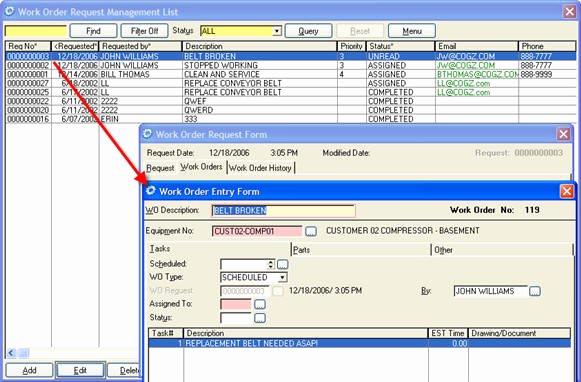
Task: Sort by the Requested by column header
Action: [x=140, y=46]
